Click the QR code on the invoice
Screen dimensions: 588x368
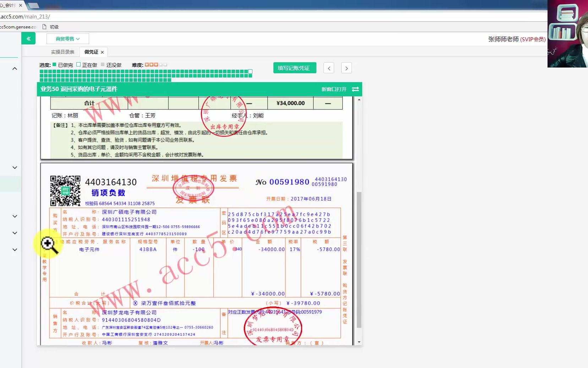66,190
